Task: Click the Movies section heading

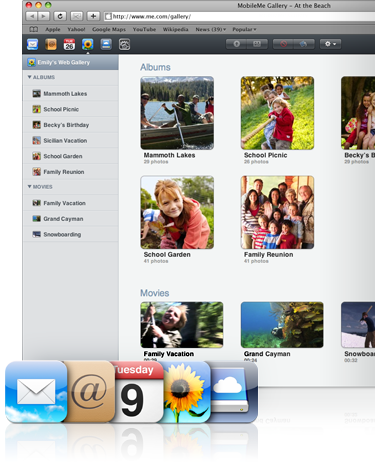Action: pos(155,293)
